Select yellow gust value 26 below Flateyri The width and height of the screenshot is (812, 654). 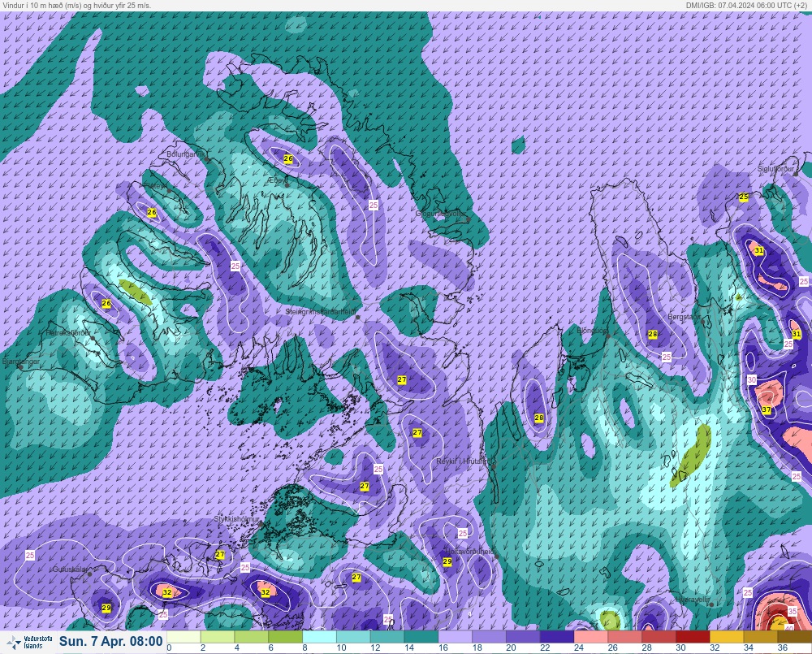tap(151, 212)
